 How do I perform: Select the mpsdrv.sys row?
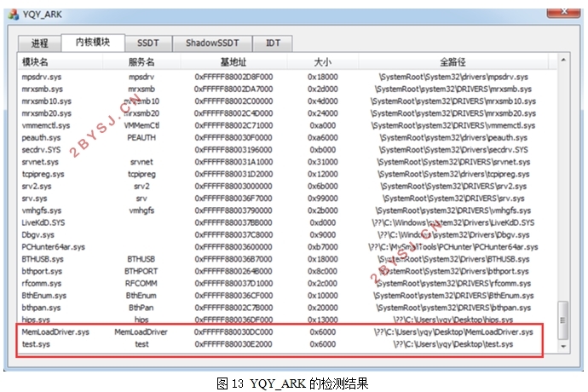[288, 77]
